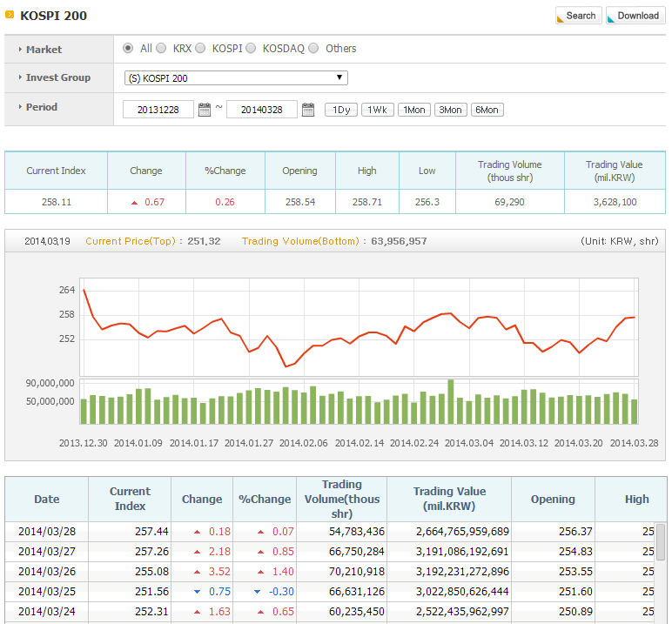Click the 2014/03/25 date cell
Viewport: 672px width, 624px height.
47,592
